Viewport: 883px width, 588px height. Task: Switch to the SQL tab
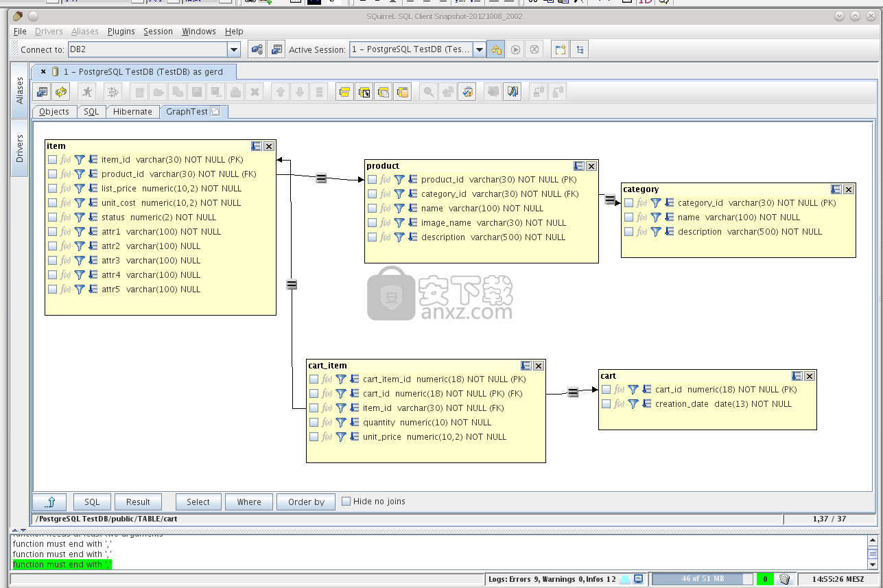coord(91,111)
